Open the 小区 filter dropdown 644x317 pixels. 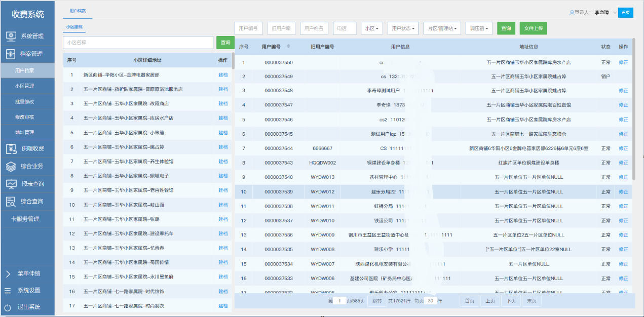(x=372, y=28)
